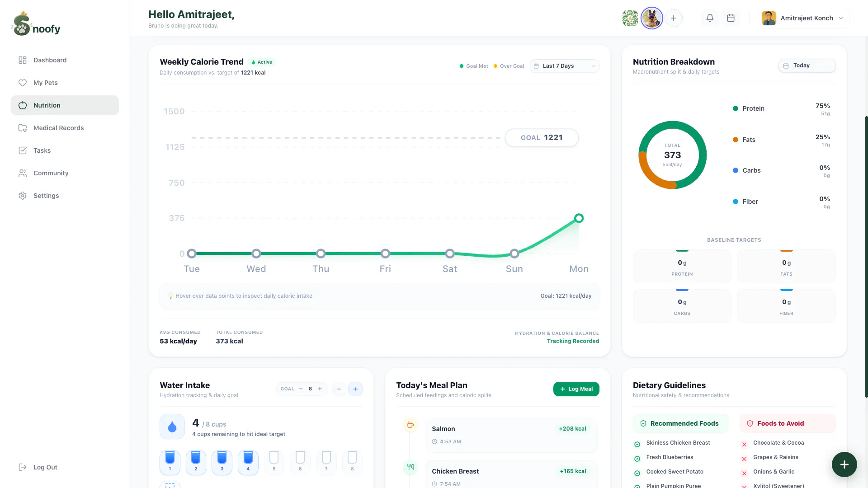The height and width of the screenshot is (488, 868).
Task: Toggle water cup 2
Action: [x=196, y=462]
